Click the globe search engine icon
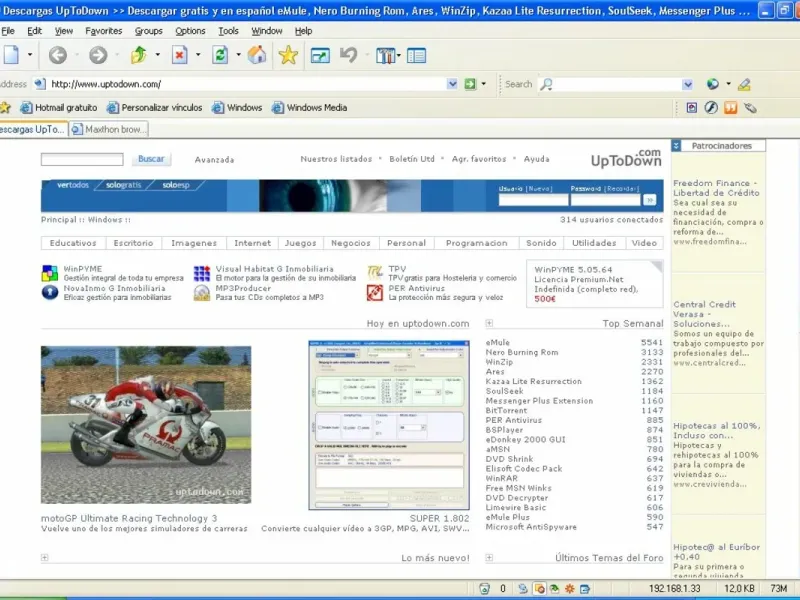Screen dimensions: 800x600 (x=713, y=84)
